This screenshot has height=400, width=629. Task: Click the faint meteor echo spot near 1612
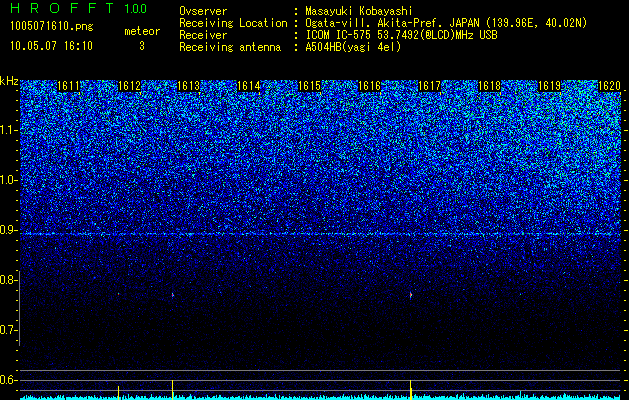pyautogui.click(x=119, y=294)
